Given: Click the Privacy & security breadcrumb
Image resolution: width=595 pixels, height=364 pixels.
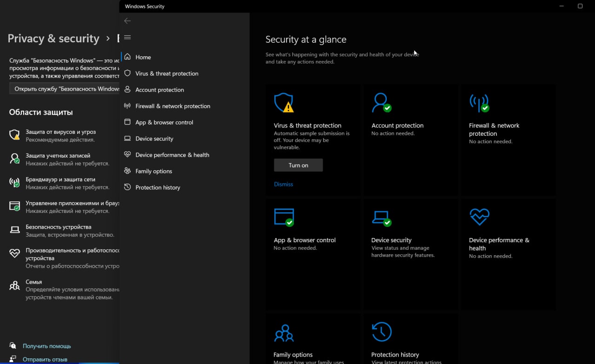Looking at the screenshot, I should pos(53,39).
